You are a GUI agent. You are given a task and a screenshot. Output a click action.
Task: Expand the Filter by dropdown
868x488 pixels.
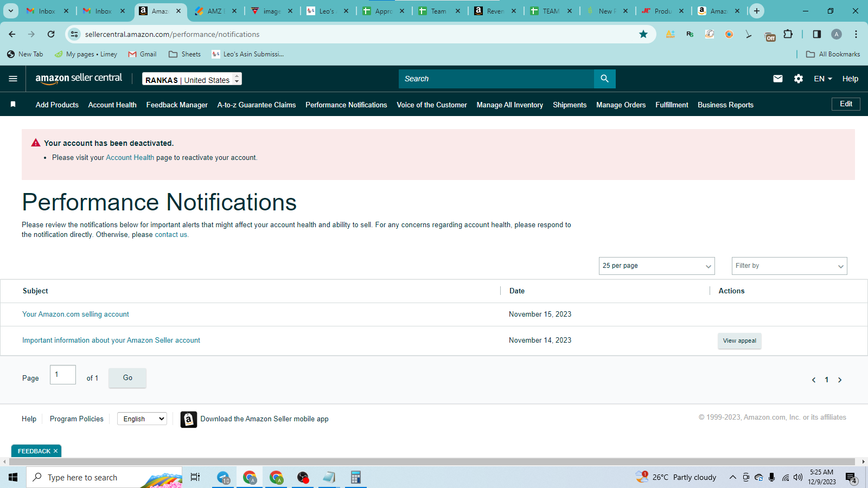(789, 266)
